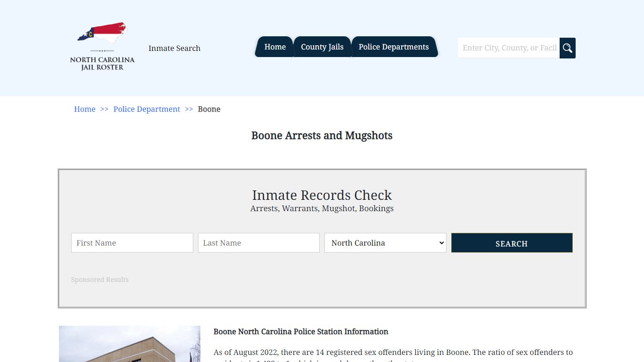
Task: Open the Police Departments tab
Action: [x=394, y=47]
